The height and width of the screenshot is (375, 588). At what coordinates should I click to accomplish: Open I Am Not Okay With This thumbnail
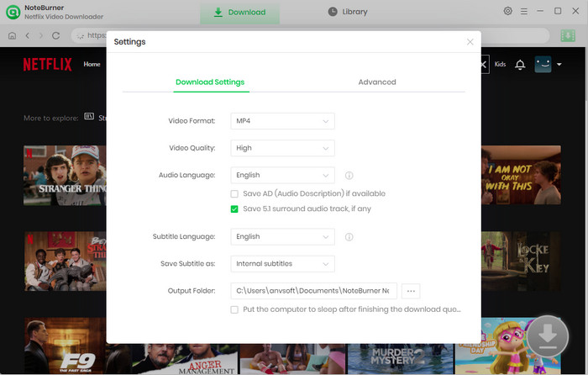coord(522,175)
